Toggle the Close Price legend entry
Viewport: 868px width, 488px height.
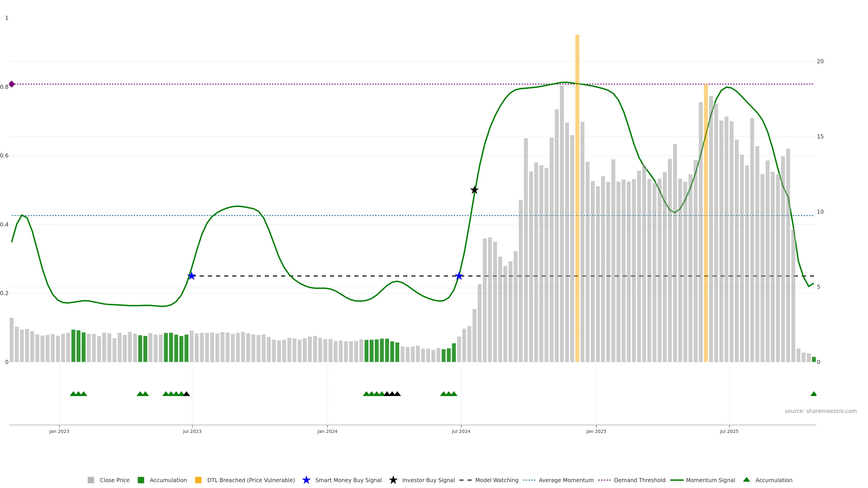coord(114,480)
